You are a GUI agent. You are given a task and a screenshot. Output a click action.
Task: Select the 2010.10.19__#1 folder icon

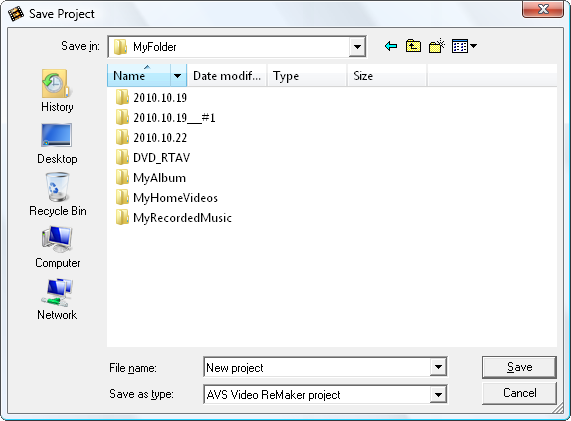click(122, 117)
